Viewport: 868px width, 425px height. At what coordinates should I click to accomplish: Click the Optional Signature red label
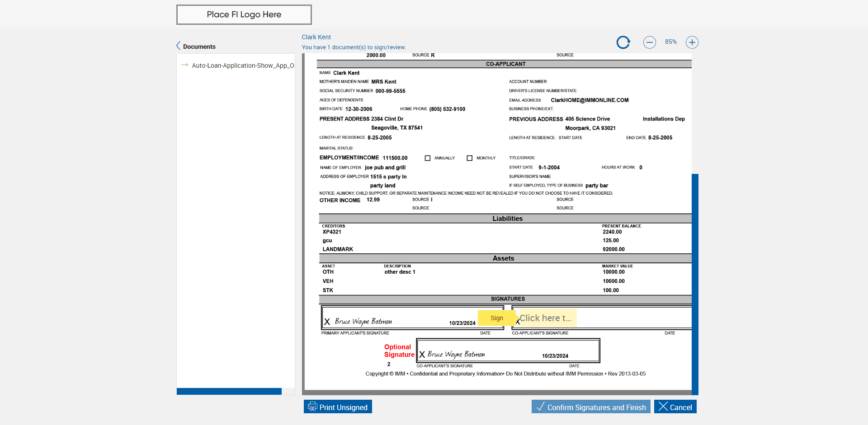(399, 351)
